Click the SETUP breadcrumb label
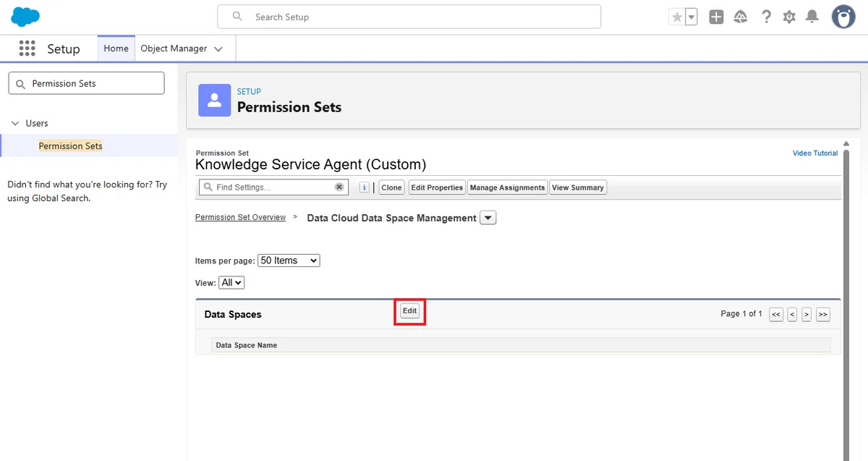Image resolution: width=868 pixels, height=461 pixels. (249, 92)
